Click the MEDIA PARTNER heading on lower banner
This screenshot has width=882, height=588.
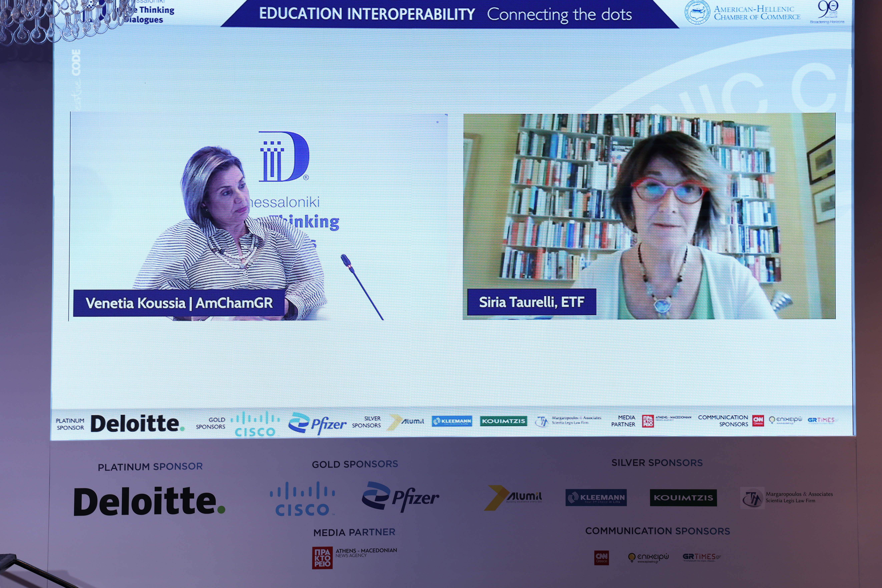pyautogui.click(x=354, y=532)
